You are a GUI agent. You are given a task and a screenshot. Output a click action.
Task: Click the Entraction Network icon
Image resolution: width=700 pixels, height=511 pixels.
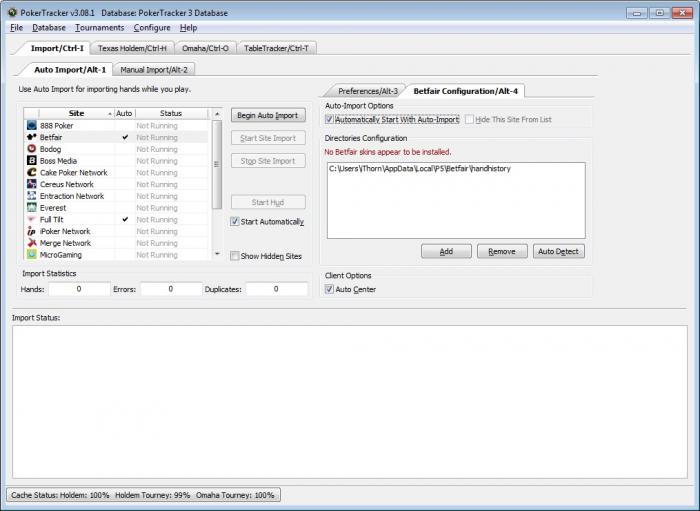[x=32, y=195]
